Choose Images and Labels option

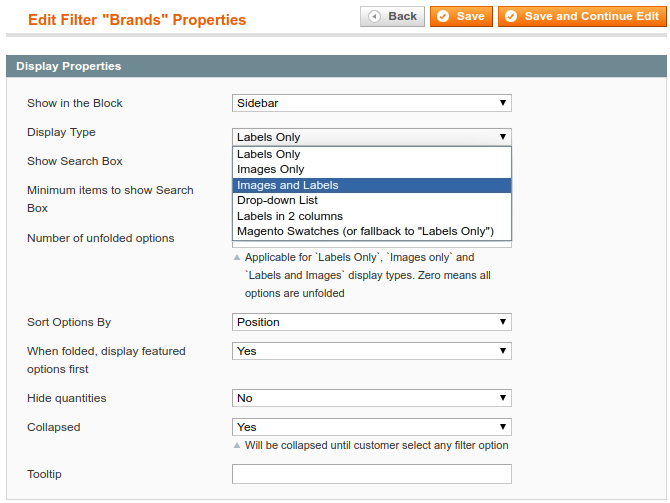[x=288, y=185]
